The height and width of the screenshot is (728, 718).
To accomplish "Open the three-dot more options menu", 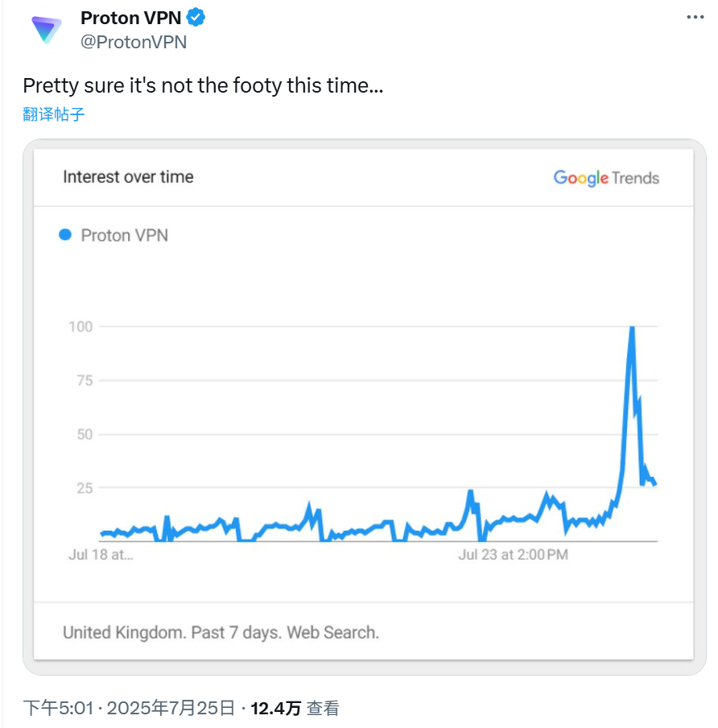I will [695, 17].
